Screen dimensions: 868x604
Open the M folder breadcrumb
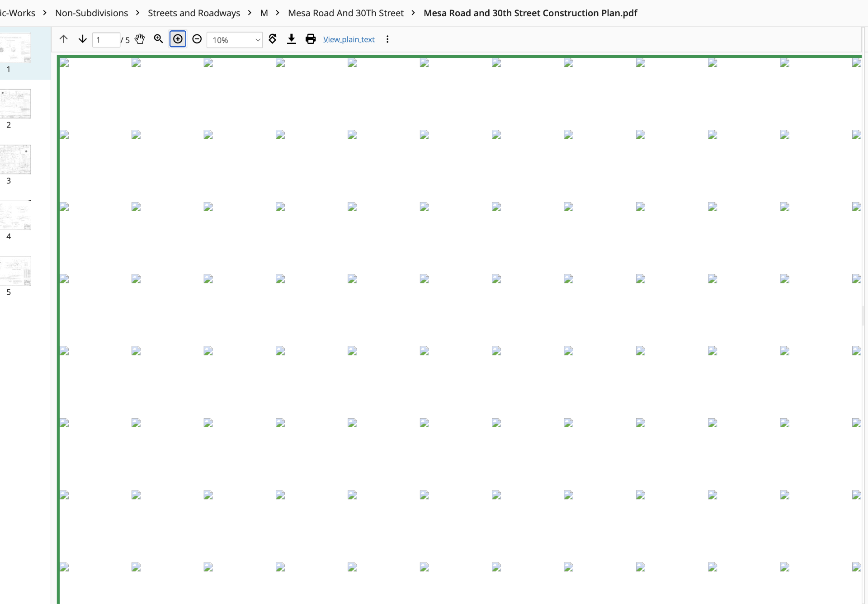[264, 13]
